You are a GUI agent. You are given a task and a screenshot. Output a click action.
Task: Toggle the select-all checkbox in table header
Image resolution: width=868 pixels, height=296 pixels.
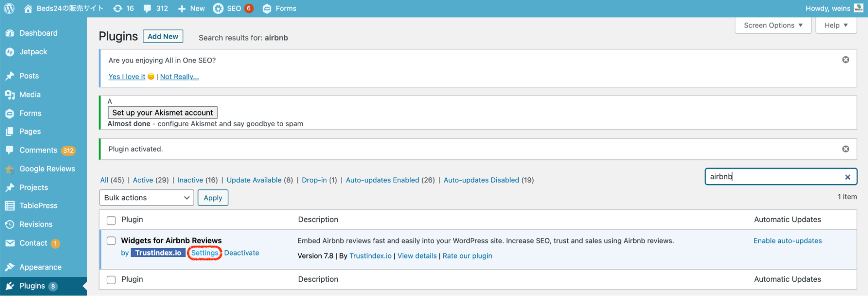click(x=111, y=220)
